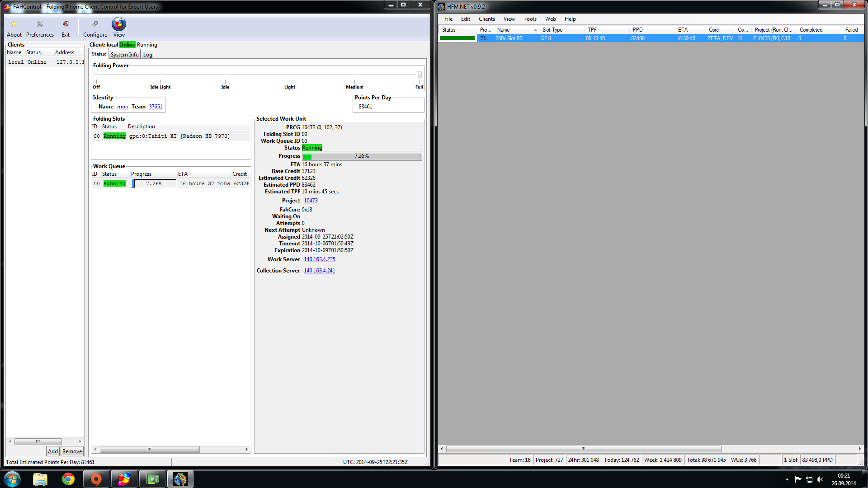This screenshot has height=488, width=868.
Task: Click the Selected Work Unit progress bar
Action: (362, 156)
